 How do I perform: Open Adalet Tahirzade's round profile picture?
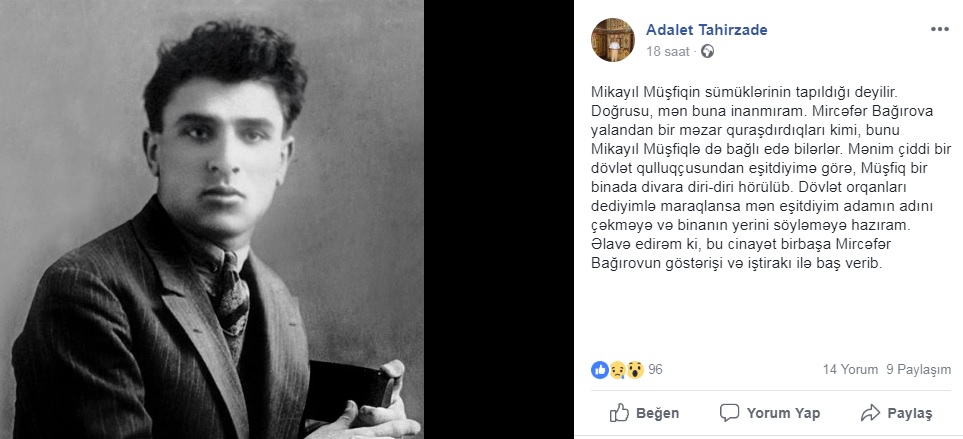pos(612,40)
